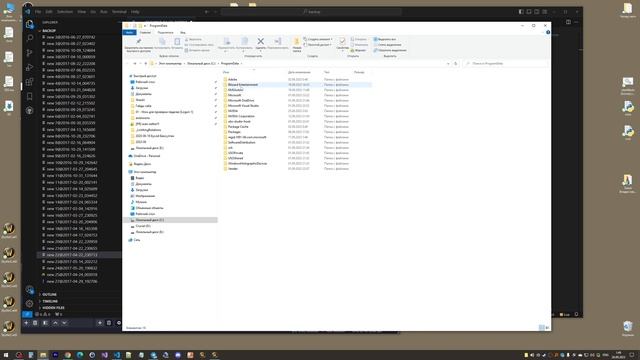The height and width of the screenshot is (360, 640).
Task: Open the Recycle Bin desktop icon
Action: (628, 328)
